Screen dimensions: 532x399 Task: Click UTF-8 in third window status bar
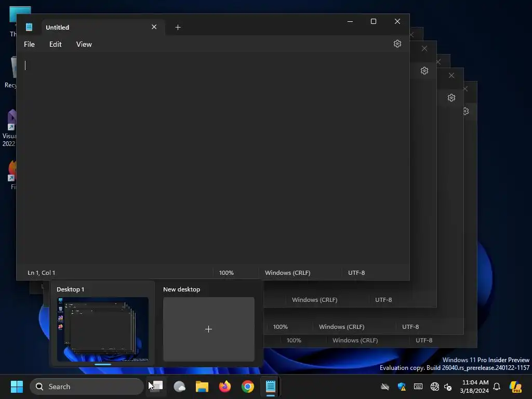(x=410, y=327)
